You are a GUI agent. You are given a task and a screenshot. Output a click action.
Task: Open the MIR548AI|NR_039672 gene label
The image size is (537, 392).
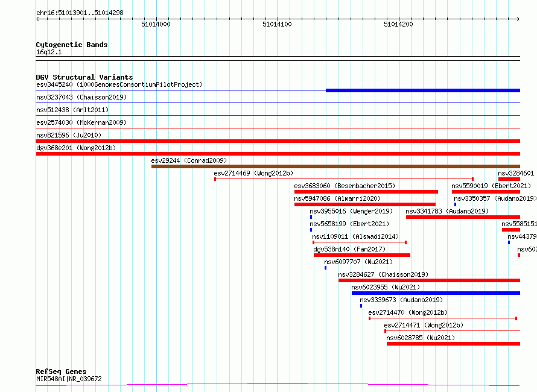tap(69, 379)
